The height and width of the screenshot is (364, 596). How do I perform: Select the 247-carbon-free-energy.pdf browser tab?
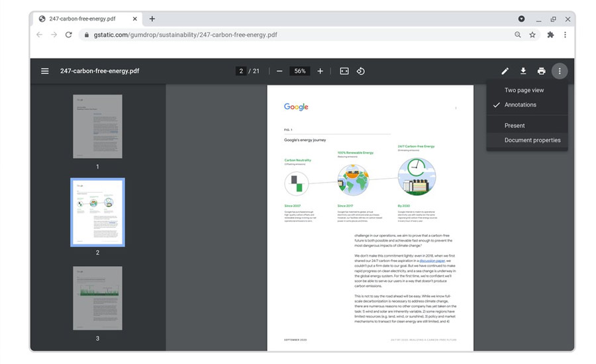tap(88, 19)
